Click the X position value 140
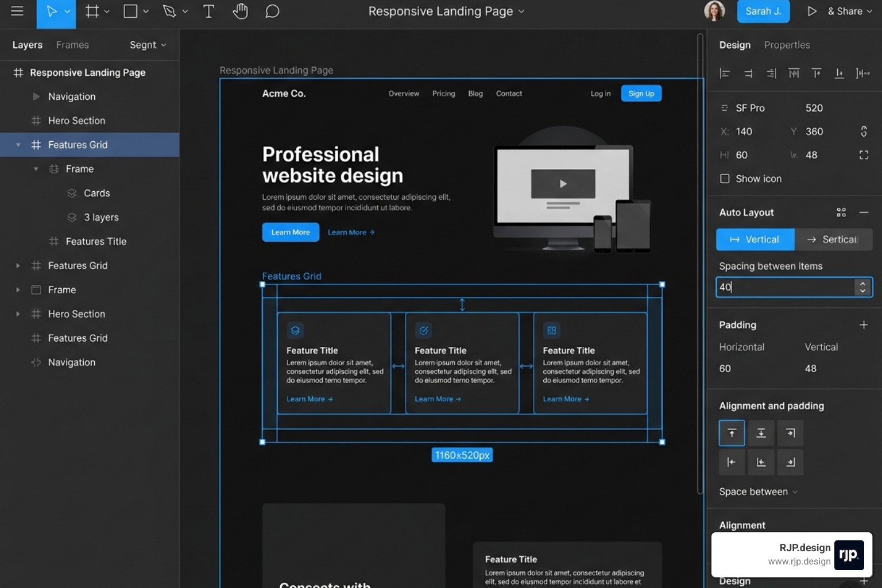 click(744, 131)
